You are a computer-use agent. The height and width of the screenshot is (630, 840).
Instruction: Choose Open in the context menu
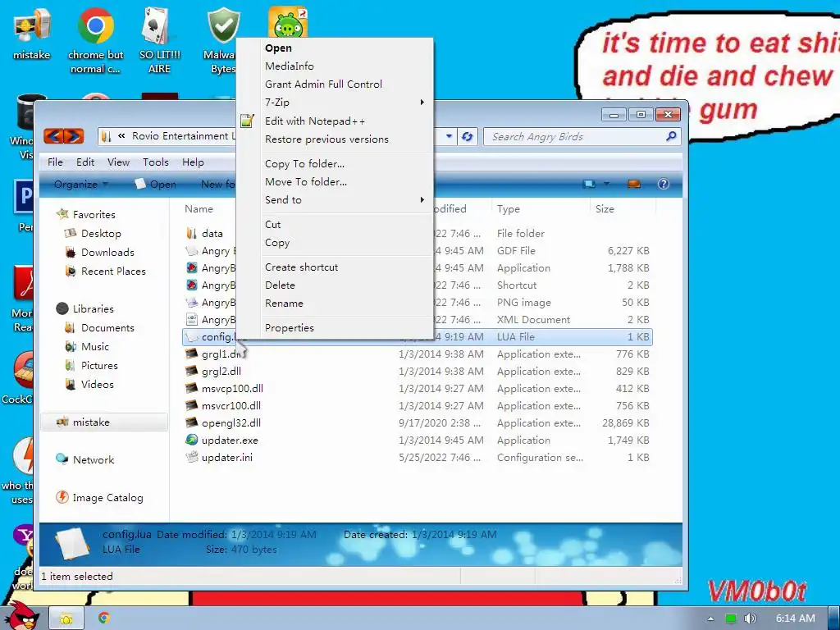335,48
